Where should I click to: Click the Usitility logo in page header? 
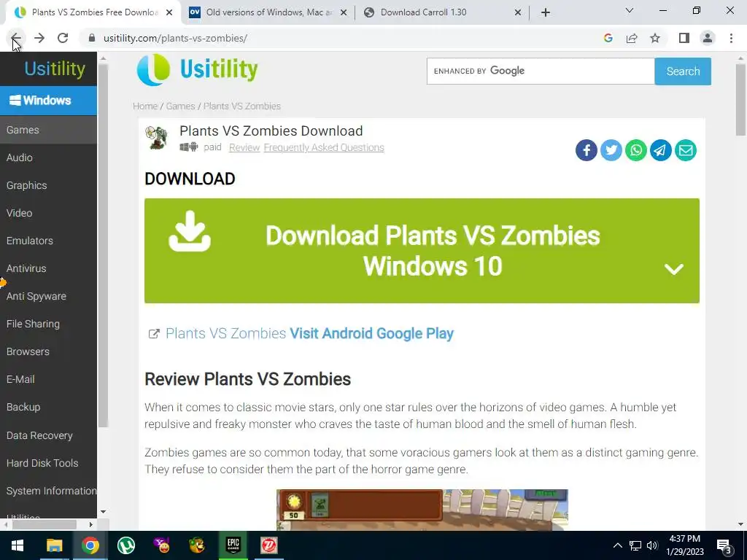tap(197, 70)
